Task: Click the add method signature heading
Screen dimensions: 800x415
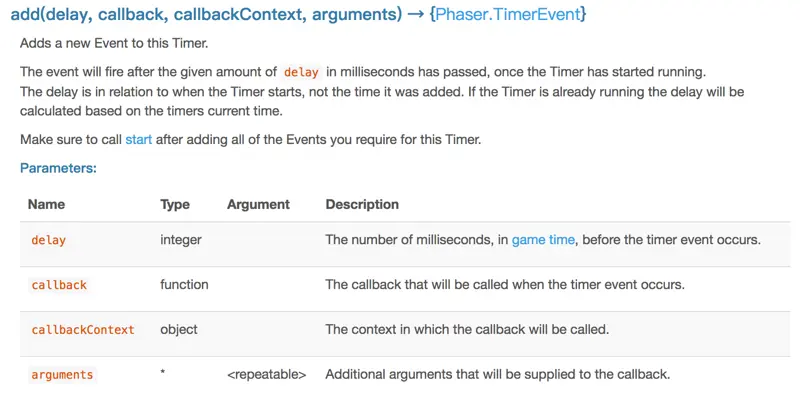Action: click(298, 14)
